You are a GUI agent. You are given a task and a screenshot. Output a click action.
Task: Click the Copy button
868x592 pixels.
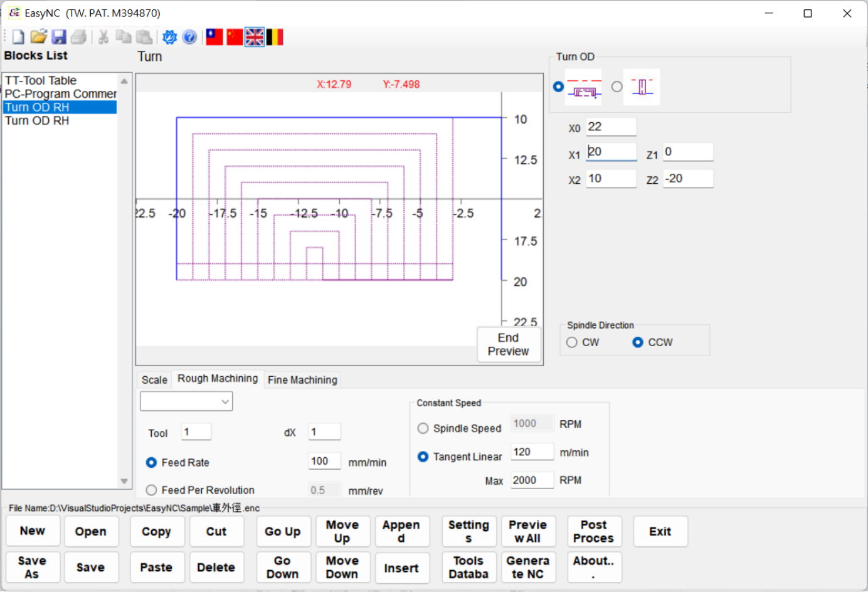[157, 531]
